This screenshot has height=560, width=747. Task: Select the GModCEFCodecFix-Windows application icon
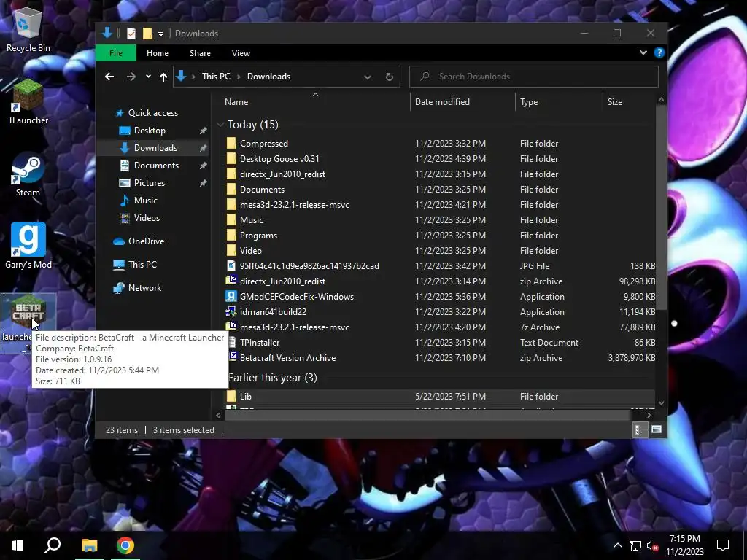(x=231, y=297)
